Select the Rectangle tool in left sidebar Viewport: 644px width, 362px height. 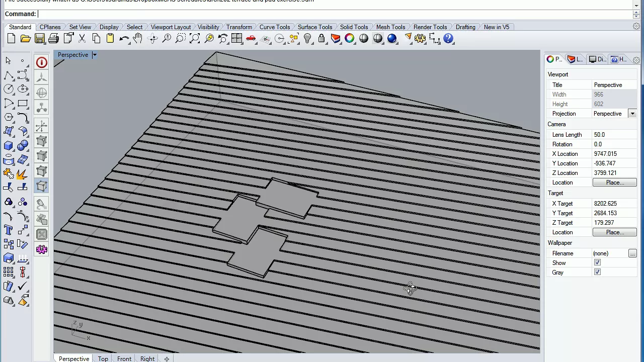[x=23, y=104]
